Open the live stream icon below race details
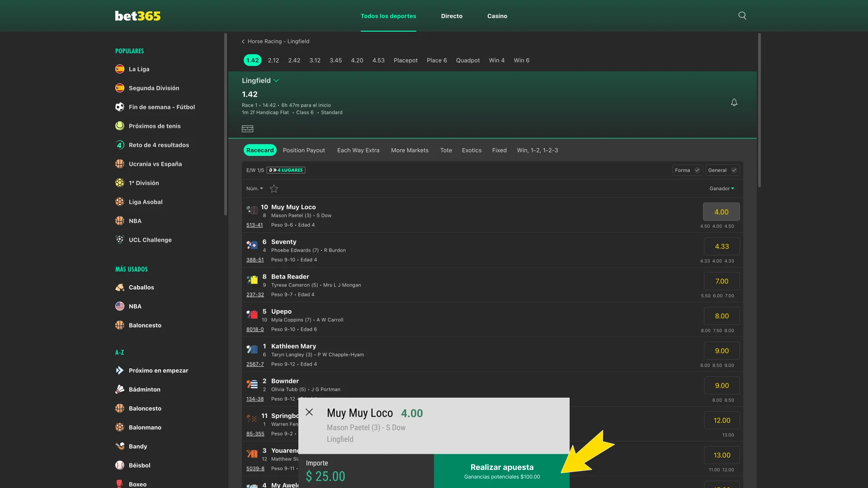Viewport: 868px width, 488px height. point(247,129)
